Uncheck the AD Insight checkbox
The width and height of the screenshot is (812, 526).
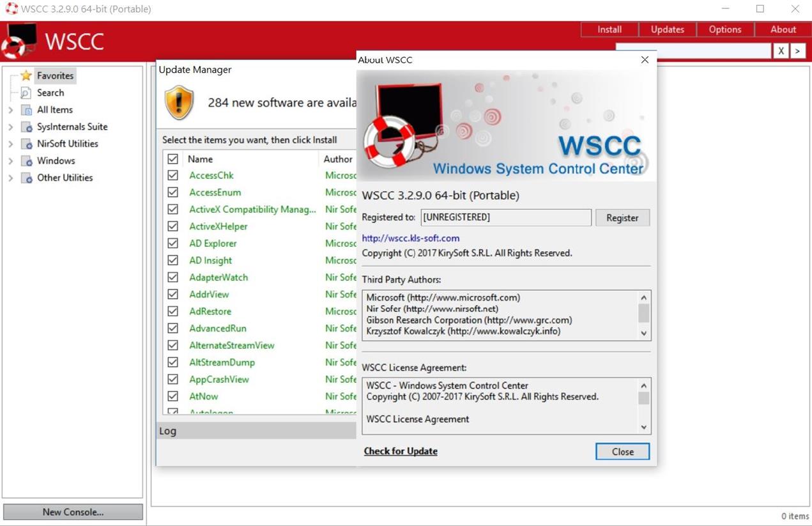coord(172,260)
